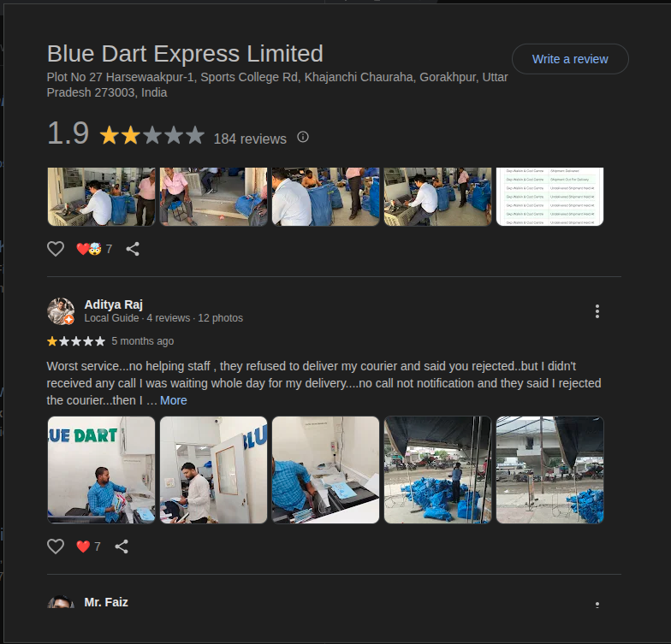The height and width of the screenshot is (644, 671).
Task: Open fourth top-row office photo
Action: (x=438, y=197)
